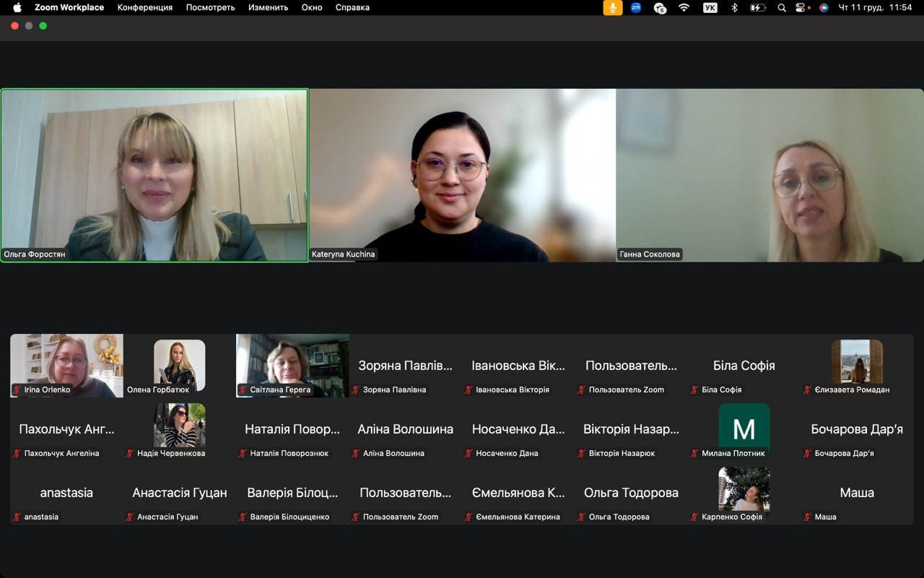This screenshot has height=578, width=924.
Task: Open the Control Center icon
Action: click(x=801, y=7)
